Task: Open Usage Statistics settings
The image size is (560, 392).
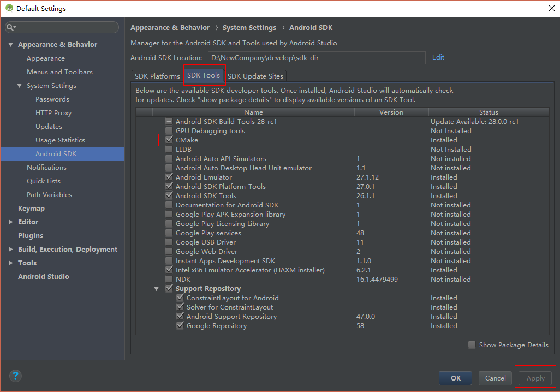Action: click(x=61, y=140)
